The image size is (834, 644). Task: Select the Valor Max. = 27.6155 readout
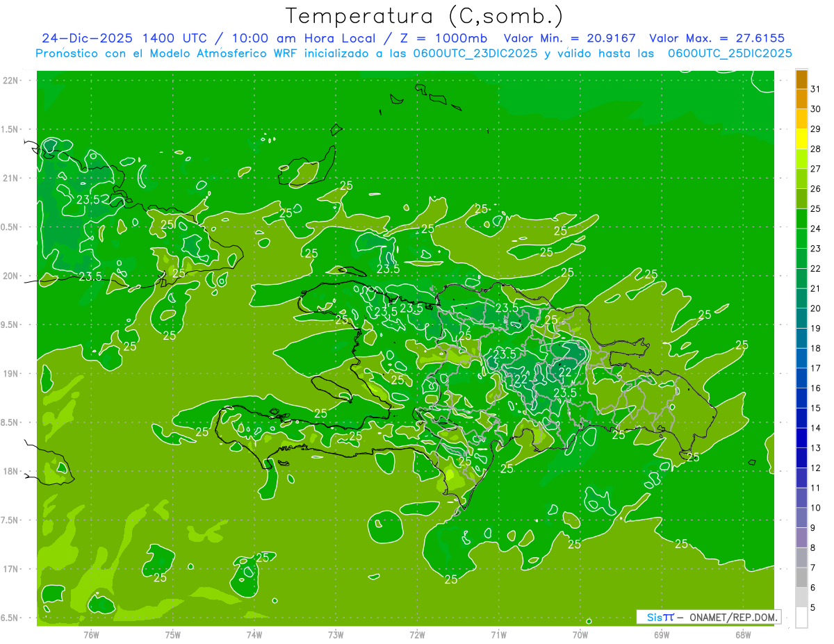[717, 38]
